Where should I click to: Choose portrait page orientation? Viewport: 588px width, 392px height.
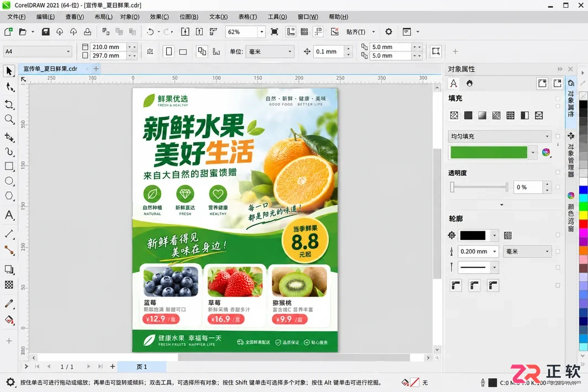pyautogui.click(x=169, y=51)
